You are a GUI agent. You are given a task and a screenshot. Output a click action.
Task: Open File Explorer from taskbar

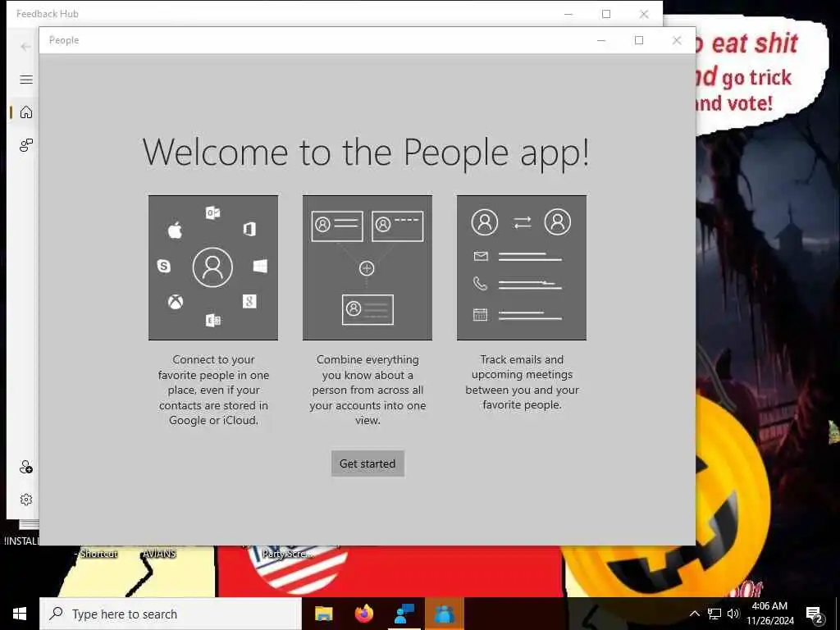(x=323, y=614)
